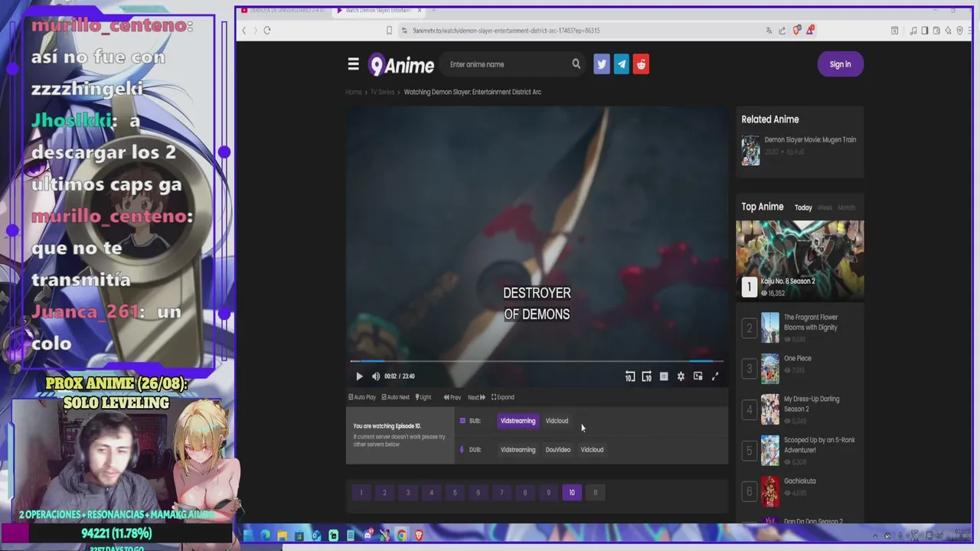This screenshot has height=551, width=980.
Task: Select the DUB Vidstreaming server
Action: [518, 450]
